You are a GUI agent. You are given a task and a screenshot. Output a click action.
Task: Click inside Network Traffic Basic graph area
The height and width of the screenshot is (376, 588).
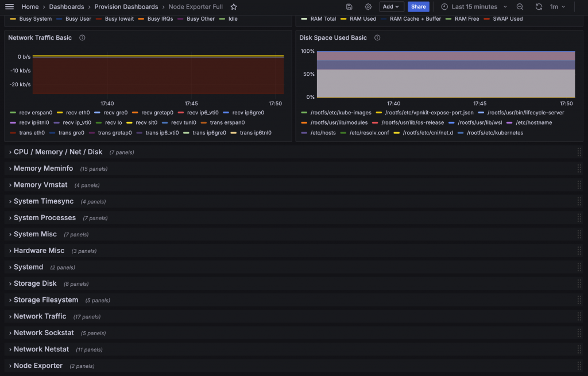point(158,75)
